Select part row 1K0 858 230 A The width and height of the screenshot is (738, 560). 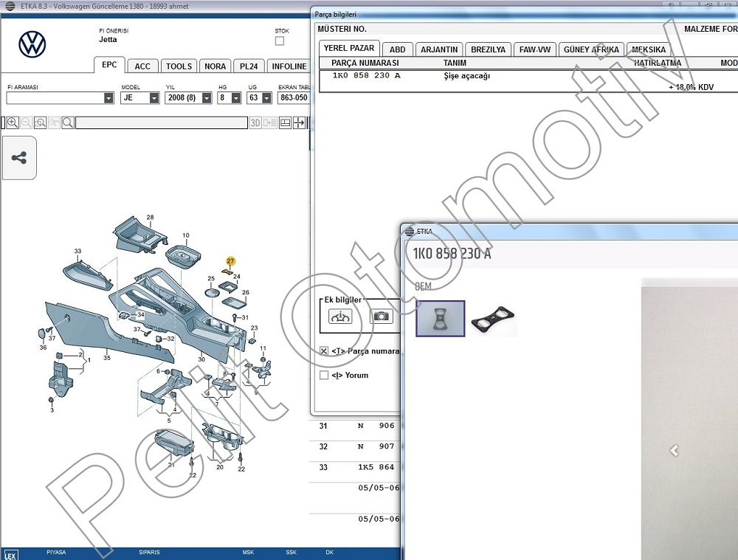pos(367,76)
